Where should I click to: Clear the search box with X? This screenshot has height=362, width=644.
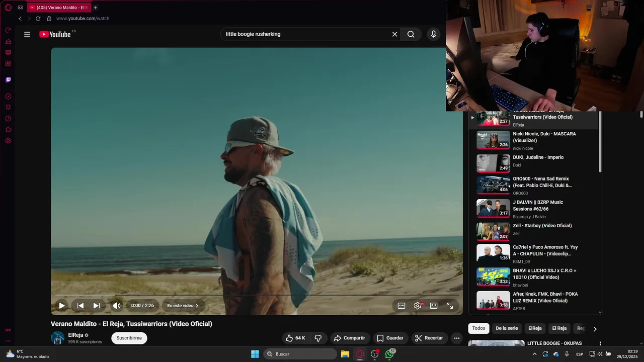(395, 34)
